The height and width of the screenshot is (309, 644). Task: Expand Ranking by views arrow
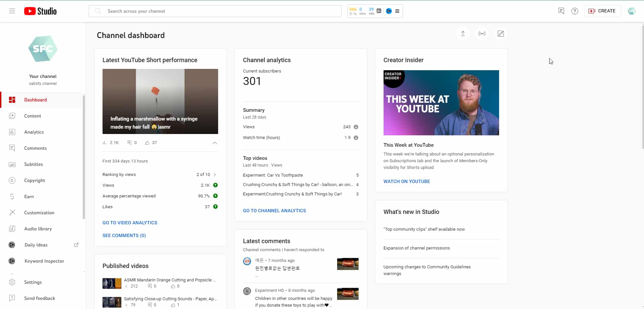tap(215, 175)
